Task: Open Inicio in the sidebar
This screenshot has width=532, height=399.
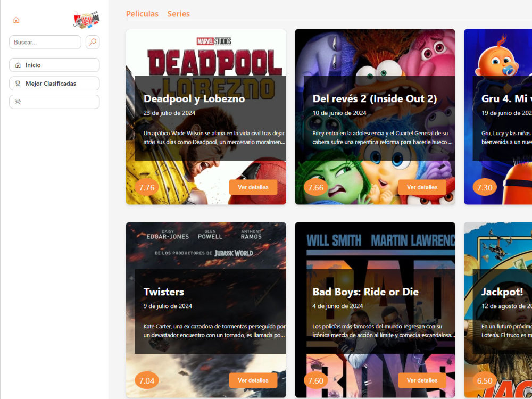Action: click(54, 65)
